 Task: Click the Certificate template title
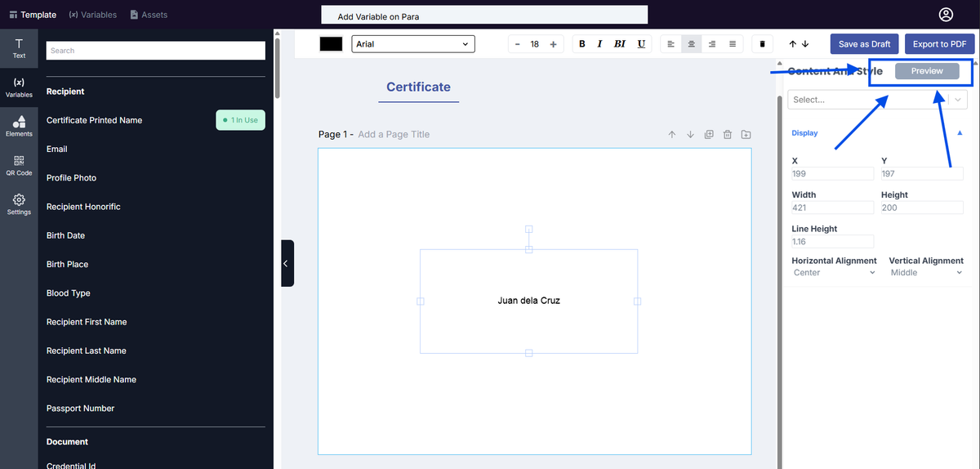[418, 87]
